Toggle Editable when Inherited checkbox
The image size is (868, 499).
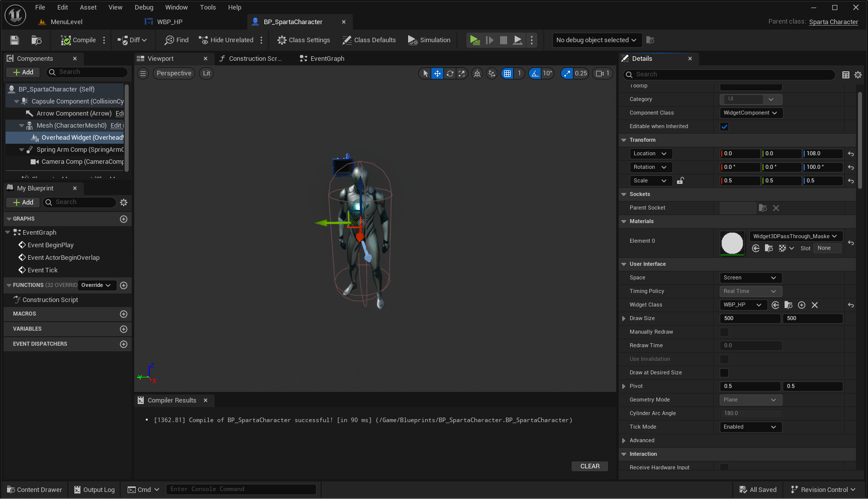[724, 127]
